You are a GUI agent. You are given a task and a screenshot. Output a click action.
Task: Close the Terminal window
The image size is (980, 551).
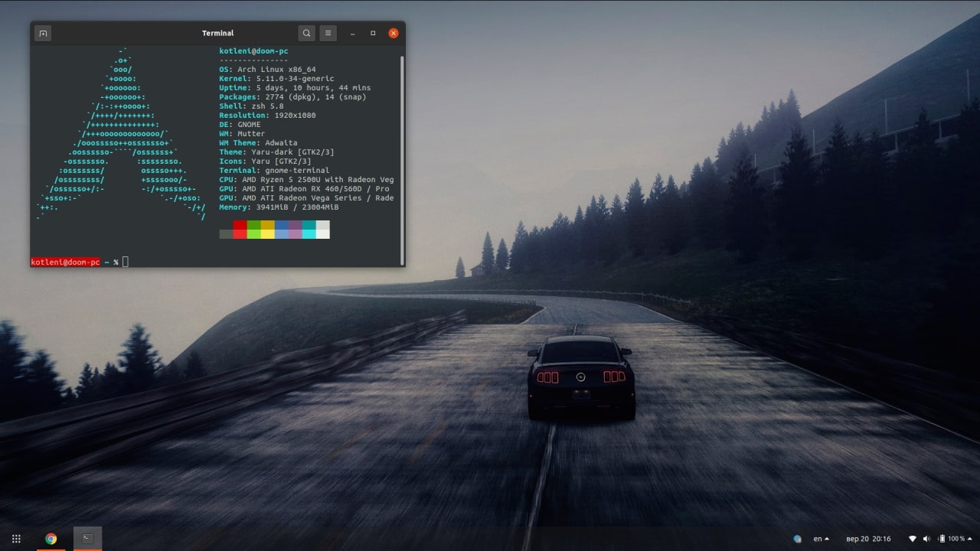(394, 33)
